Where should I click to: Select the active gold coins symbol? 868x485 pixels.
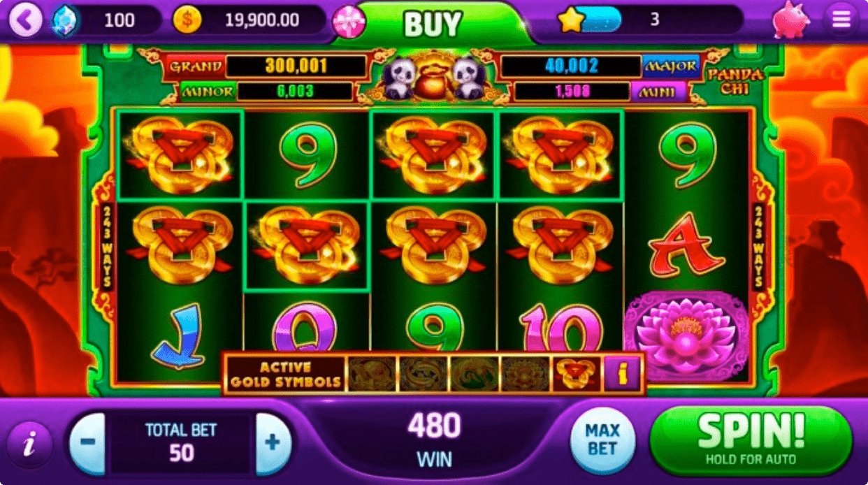[x=577, y=374]
